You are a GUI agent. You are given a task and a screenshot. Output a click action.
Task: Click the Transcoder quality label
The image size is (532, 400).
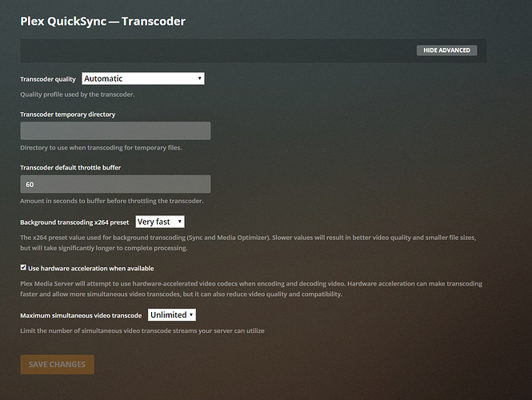coord(48,79)
